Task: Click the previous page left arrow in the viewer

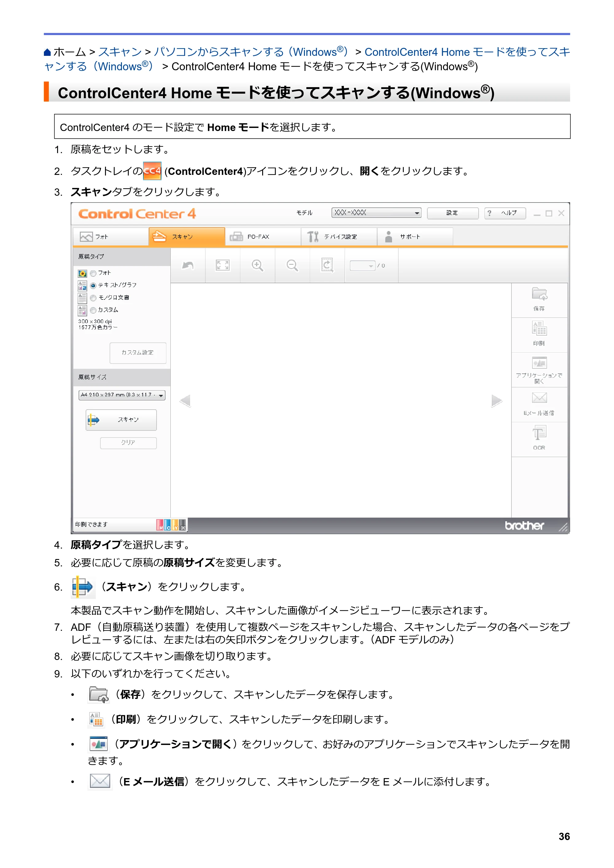Action: tap(185, 401)
